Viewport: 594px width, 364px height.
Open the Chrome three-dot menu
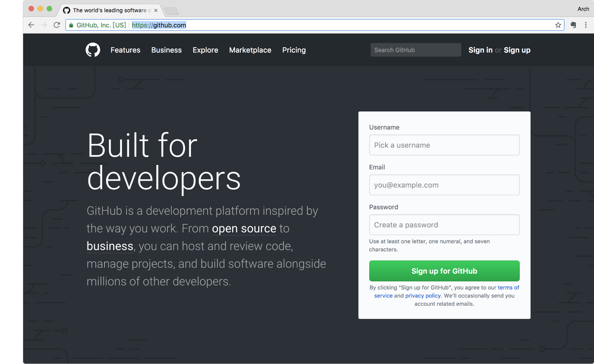pyautogui.click(x=586, y=25)
